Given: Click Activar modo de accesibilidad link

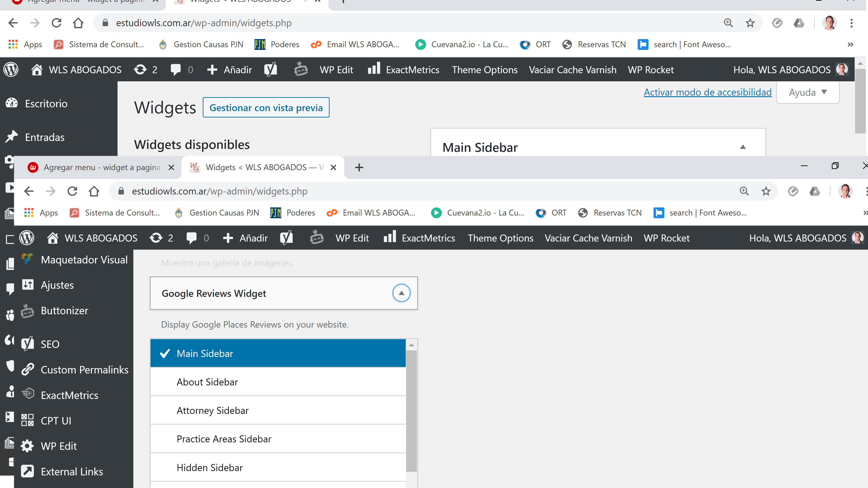Looking at the screenshot, I should [x=708, y=92].
